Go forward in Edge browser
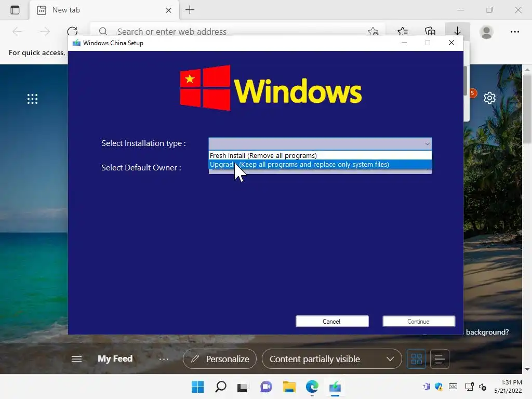Screen dimensions: 532x399 pyautogui.click(x=45, y=32)
